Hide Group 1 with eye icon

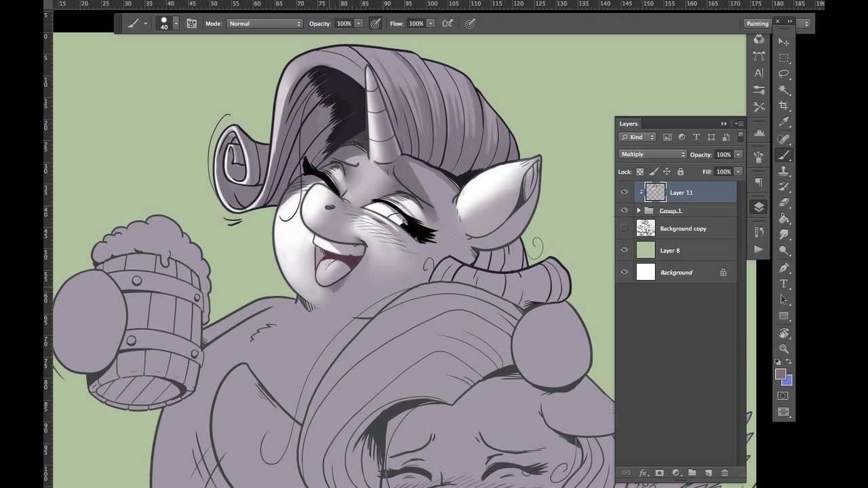pyautogui.click(x=625, y=211)
